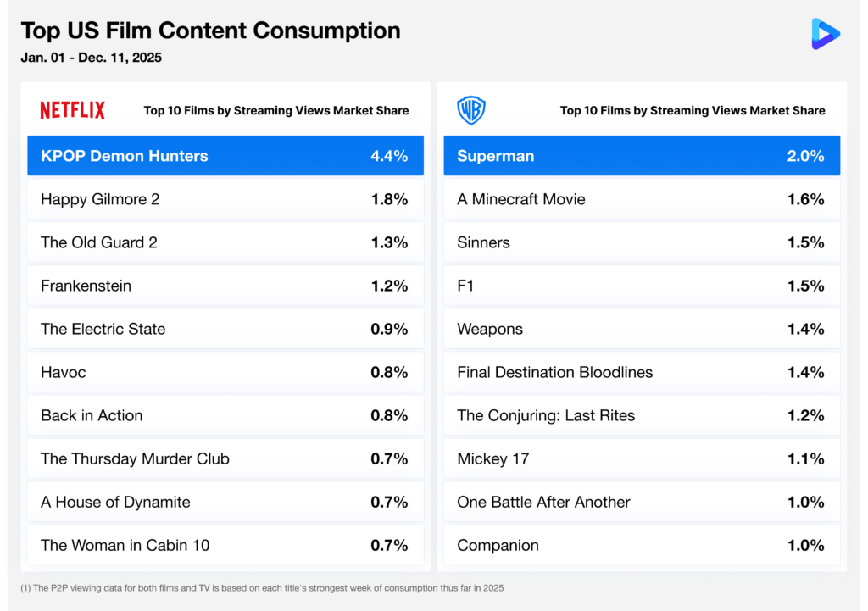Click the Weapons film row
The height and width of the screenshot is (611, 868).
(x=642, y=329)
